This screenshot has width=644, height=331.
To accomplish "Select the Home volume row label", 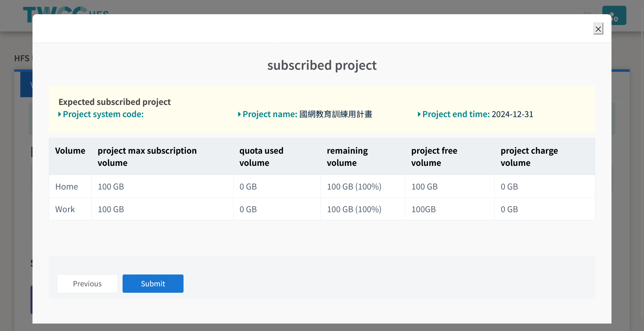I will pos(67,186).
